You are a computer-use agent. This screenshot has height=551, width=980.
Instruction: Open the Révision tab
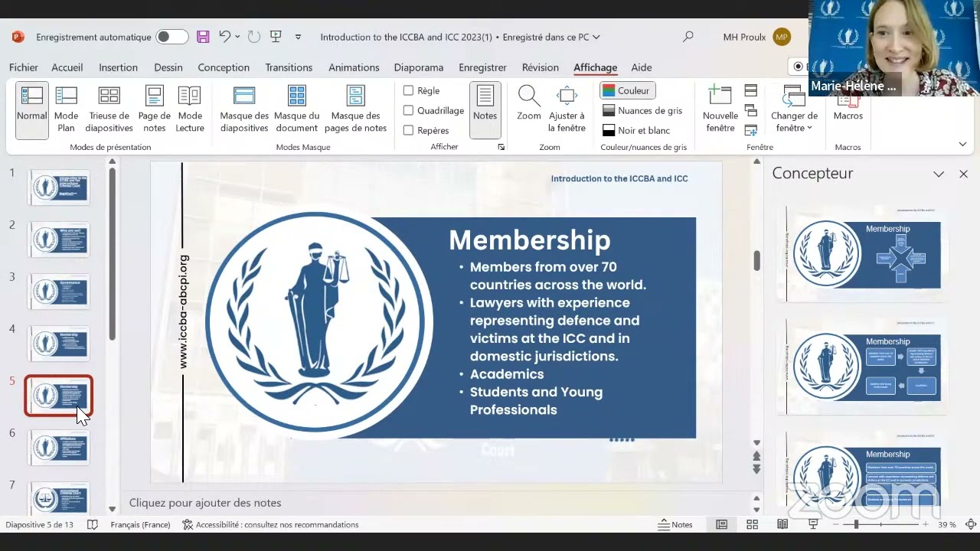click(541, 67)
